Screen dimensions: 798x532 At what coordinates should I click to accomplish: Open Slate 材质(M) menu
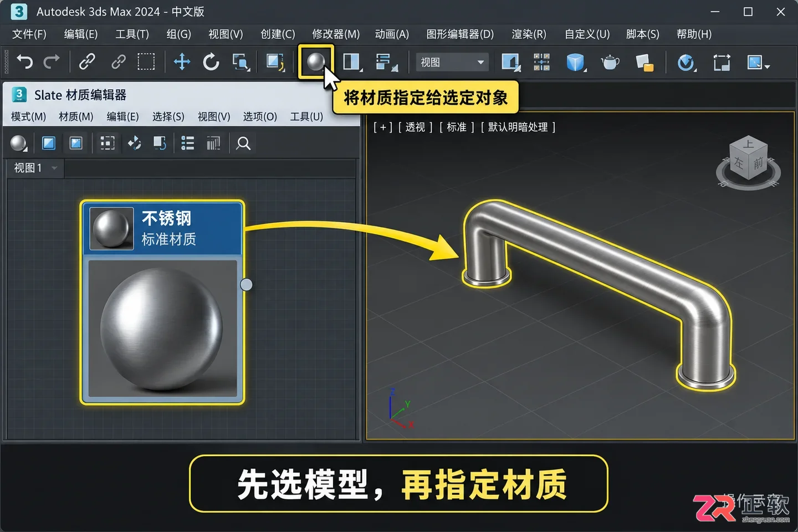point(76,117)
